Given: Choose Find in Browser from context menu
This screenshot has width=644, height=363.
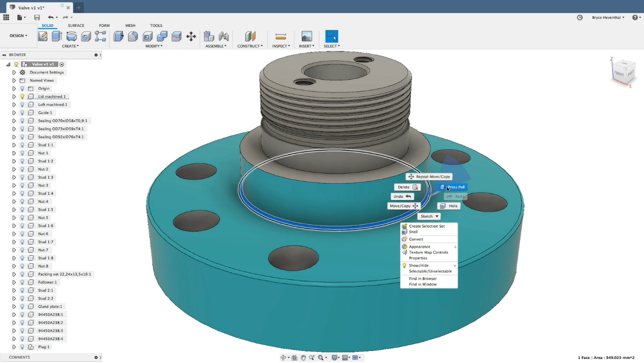Looking at the screenshot, I should tap(423, 278).
